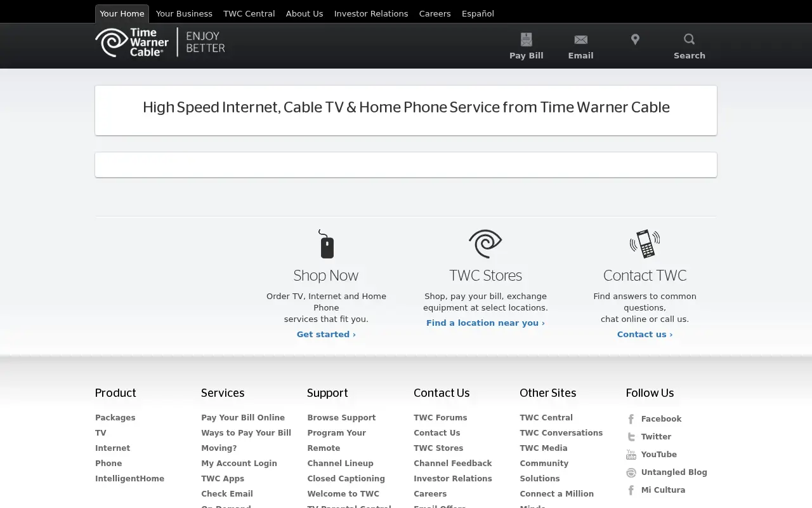The height and width of the screenshot is (508, 812).
Task: Open TWC Media link
Action: [544, 448]
